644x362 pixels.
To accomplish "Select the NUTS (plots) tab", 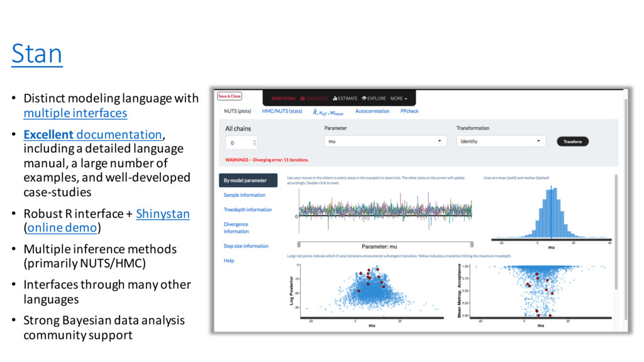I will (x=237, y=111).
